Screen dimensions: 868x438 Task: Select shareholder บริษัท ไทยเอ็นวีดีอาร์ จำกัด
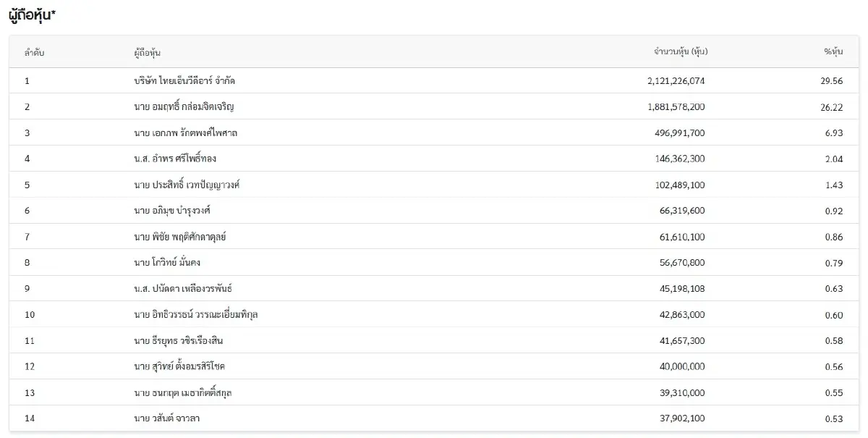184,81
